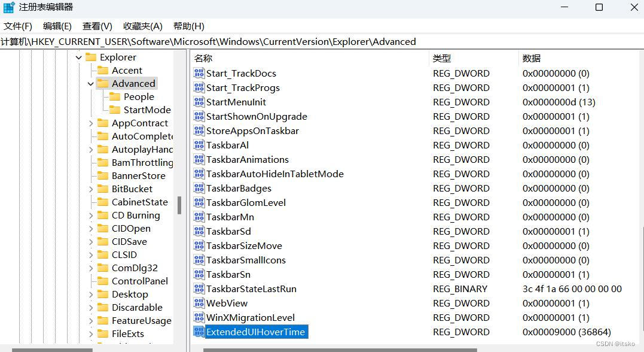Screen dimensions: 644x352
Task: Click the StoreAppsOnTaskbar value icon
Action: (199, 131)
